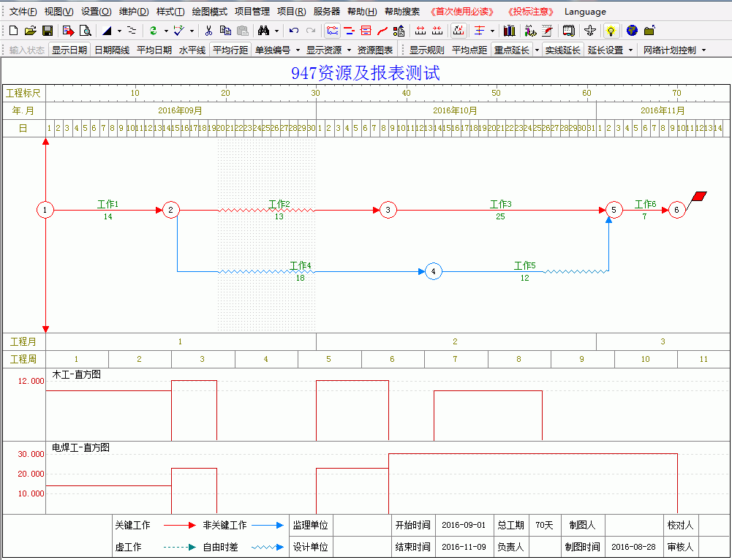Redo with the grey curved arrow

pyautogui.click(x=311, y=31)
